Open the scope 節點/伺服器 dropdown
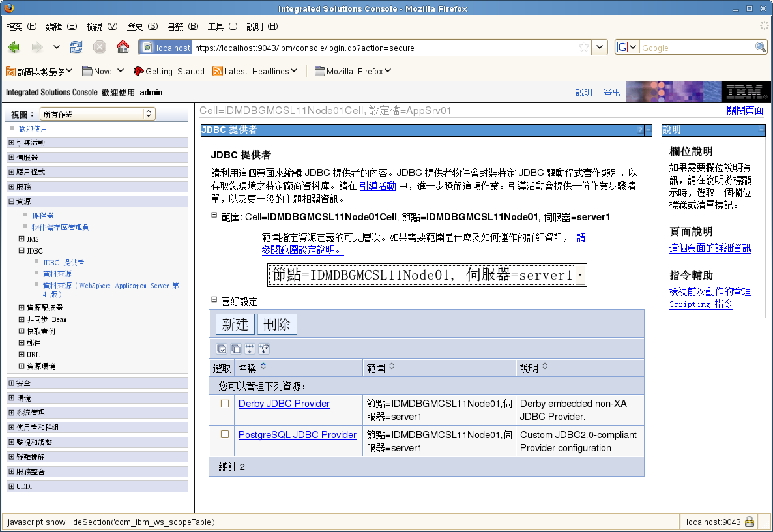773x532 pixels. click(x=427, y=275)
